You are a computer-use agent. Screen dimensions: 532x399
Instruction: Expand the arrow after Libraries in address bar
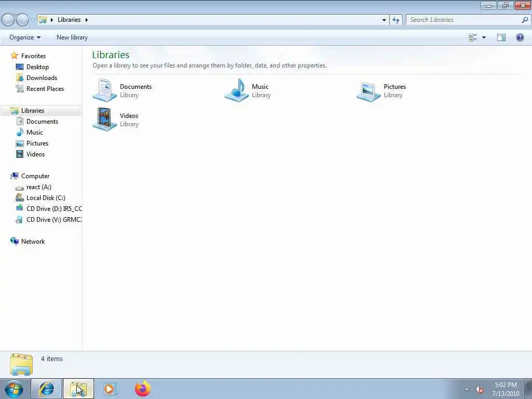click(87, 20)
